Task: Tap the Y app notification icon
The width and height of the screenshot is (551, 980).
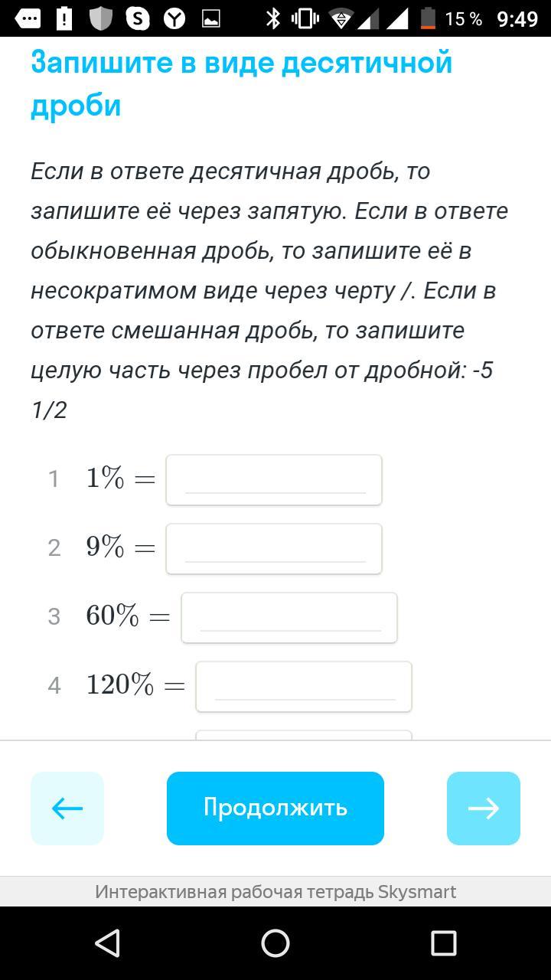Action: pos(174,18)
